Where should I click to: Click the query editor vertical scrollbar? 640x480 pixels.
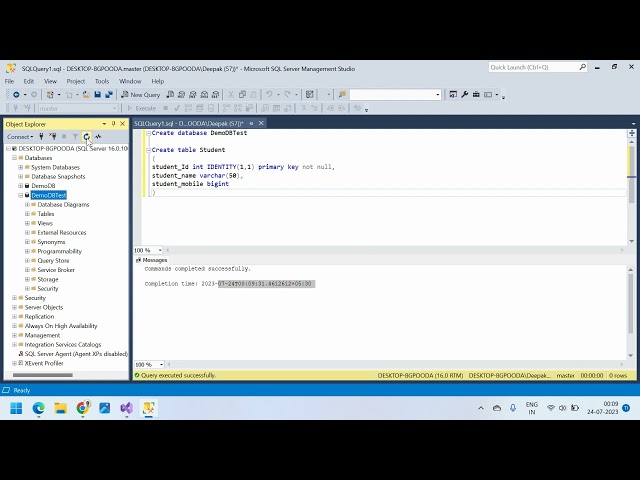631,191
